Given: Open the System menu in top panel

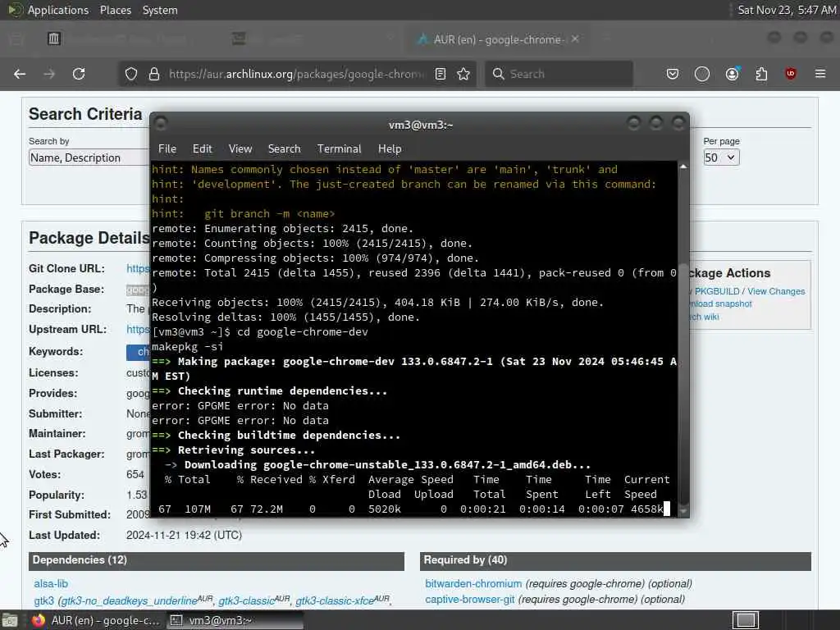Looking at the screenshot, I should [x=160, y=10].
